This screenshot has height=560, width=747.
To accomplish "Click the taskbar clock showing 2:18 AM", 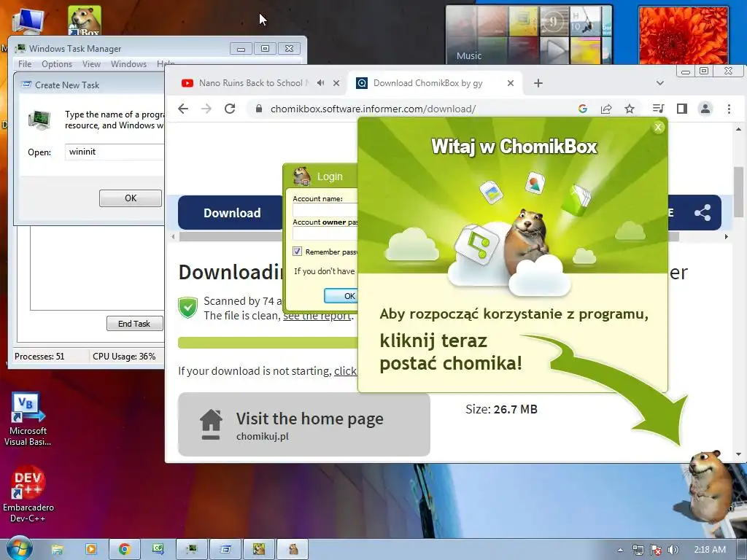I will pos(710,550).
